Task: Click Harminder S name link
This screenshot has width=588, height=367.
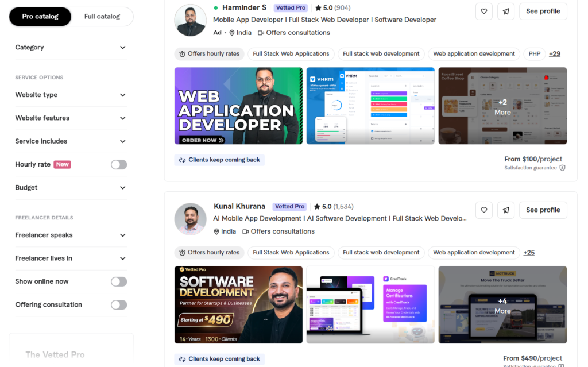Action: 244,7
